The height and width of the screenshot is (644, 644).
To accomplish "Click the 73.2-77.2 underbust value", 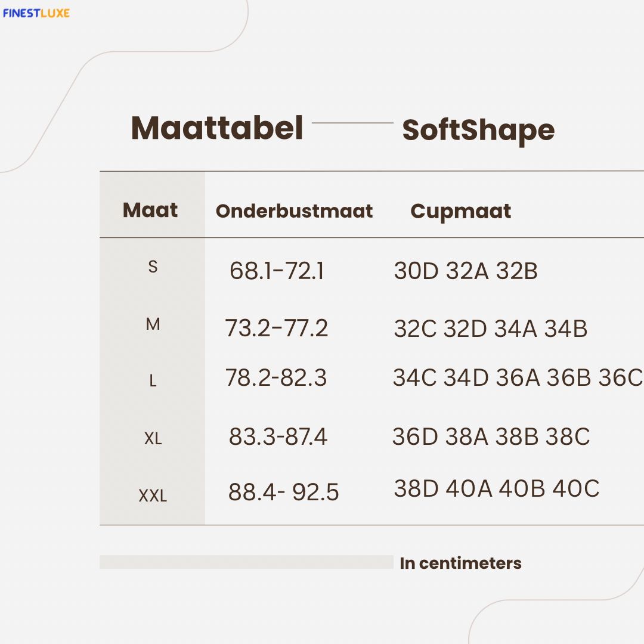I will [x=277, y=329].
